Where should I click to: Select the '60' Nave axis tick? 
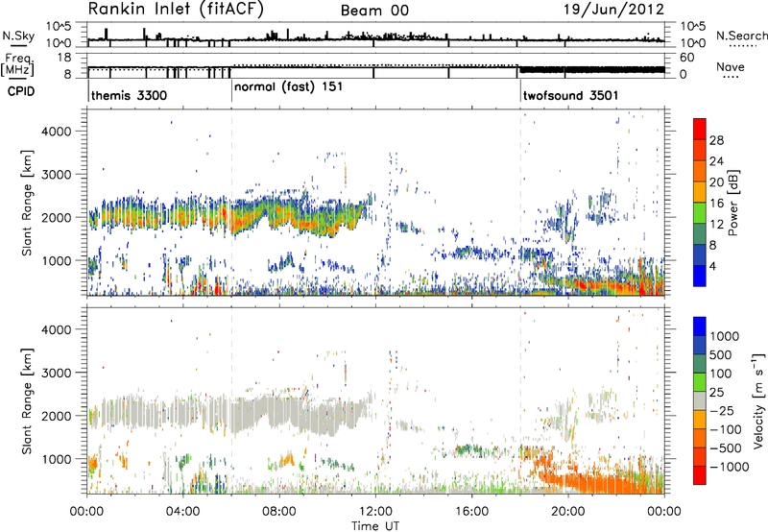click(687, 58)
